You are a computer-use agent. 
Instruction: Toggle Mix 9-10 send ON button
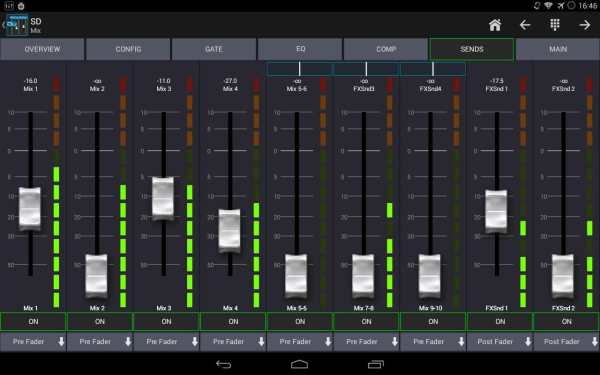point(433,322)
